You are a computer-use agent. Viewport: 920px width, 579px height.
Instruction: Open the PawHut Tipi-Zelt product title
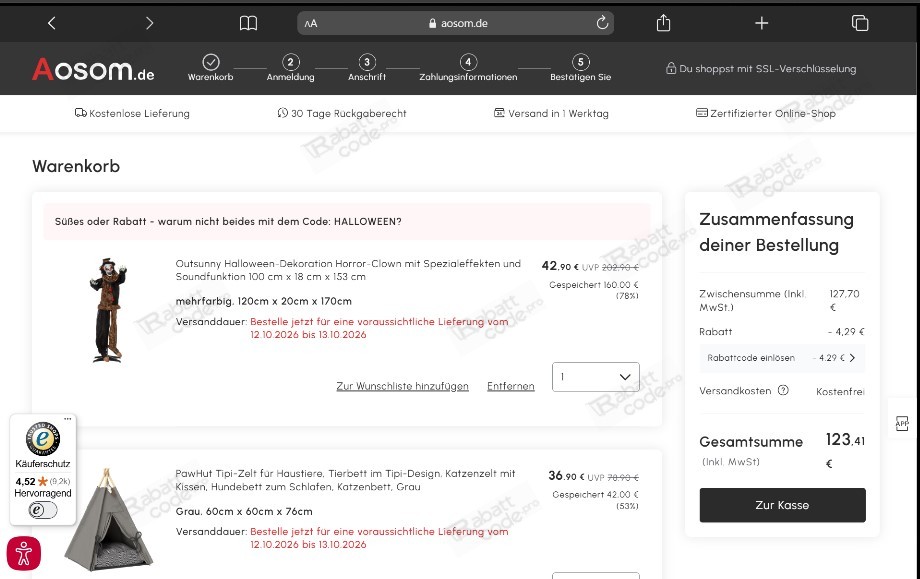pyautogui.click(x=345, y=480)
